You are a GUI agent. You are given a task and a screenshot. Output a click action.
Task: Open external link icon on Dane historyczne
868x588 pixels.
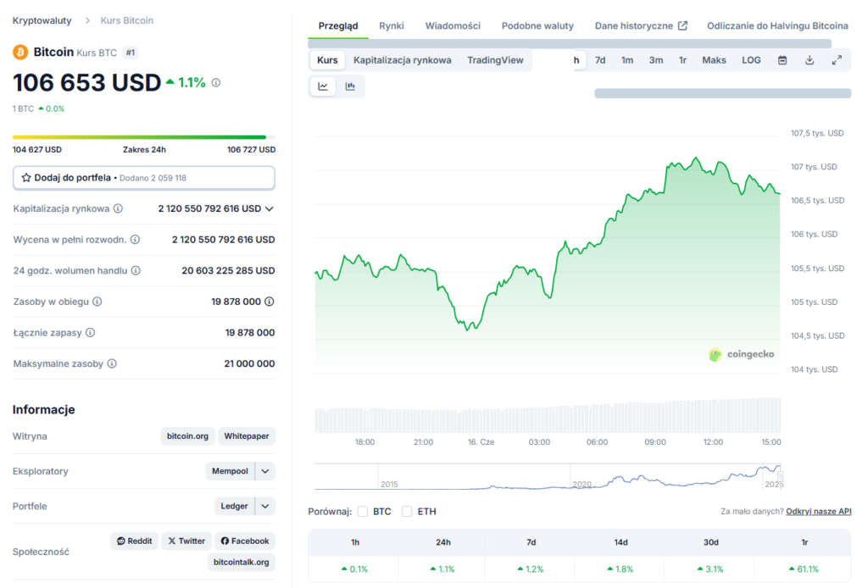pyautogui.click(x=682, y=25)
